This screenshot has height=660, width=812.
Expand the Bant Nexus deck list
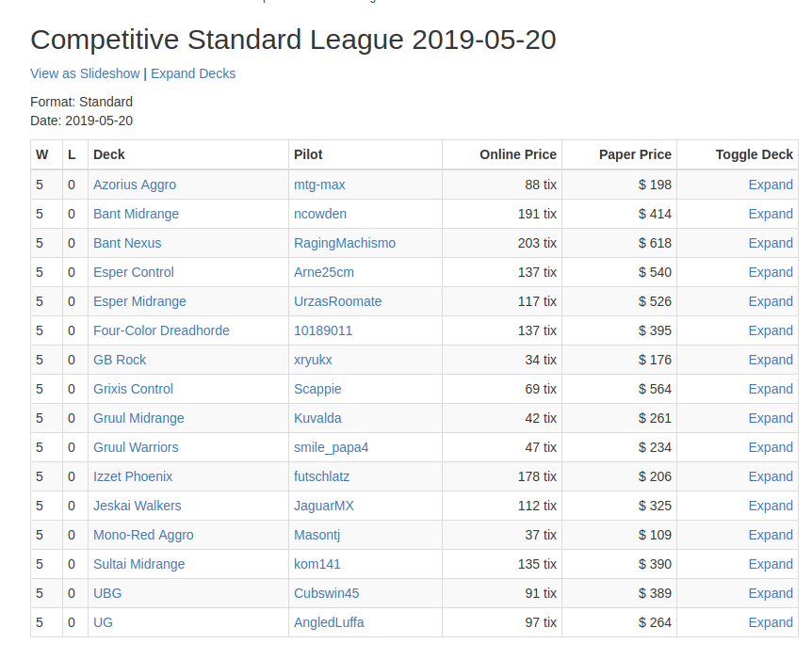(770, 243)
